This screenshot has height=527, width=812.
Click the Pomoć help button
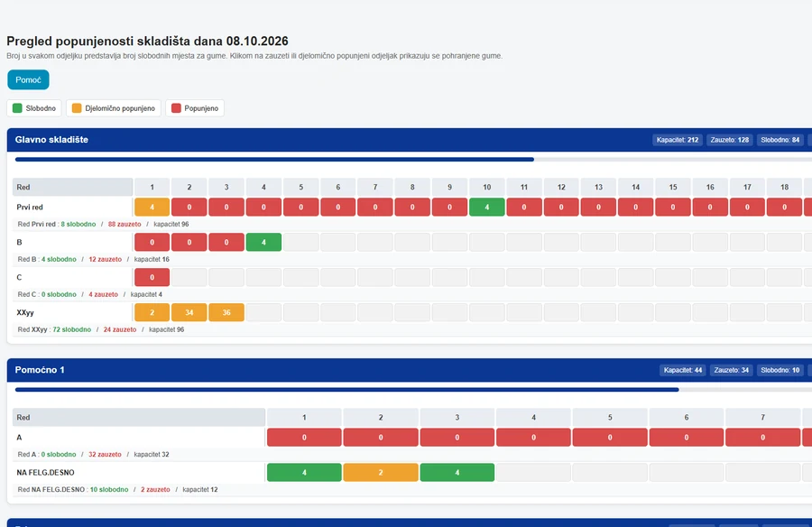coord(28,79)
